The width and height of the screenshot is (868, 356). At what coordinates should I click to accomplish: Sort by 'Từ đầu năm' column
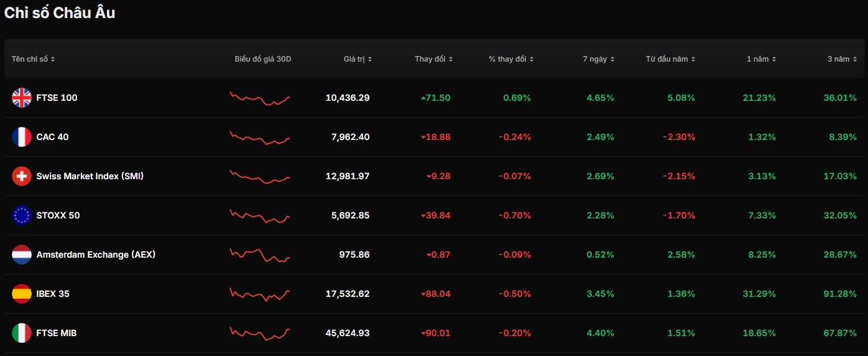[x=670, y=59]
